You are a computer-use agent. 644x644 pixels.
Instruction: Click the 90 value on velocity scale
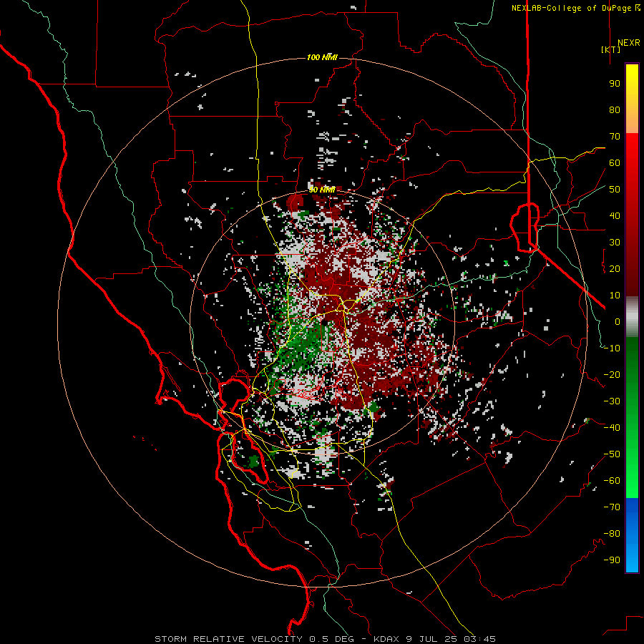(615, 84)
